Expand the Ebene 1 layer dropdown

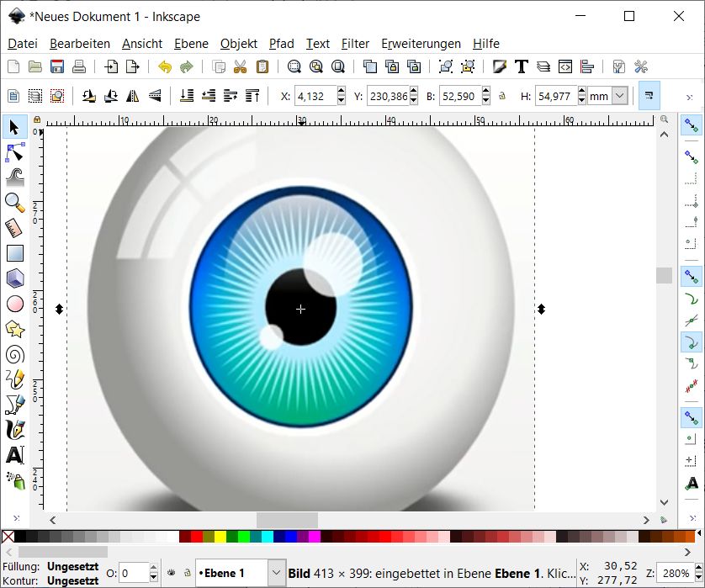(x=276, y=573)
